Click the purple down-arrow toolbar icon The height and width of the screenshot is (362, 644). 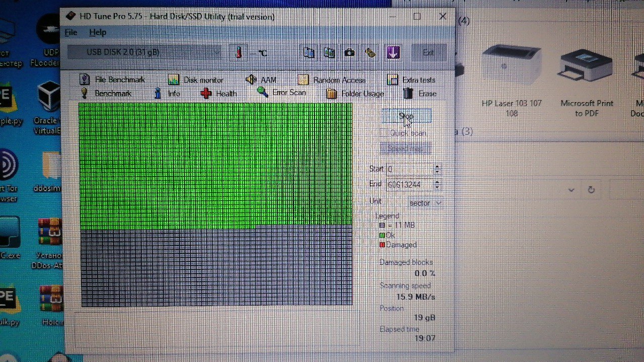(393, 52)
